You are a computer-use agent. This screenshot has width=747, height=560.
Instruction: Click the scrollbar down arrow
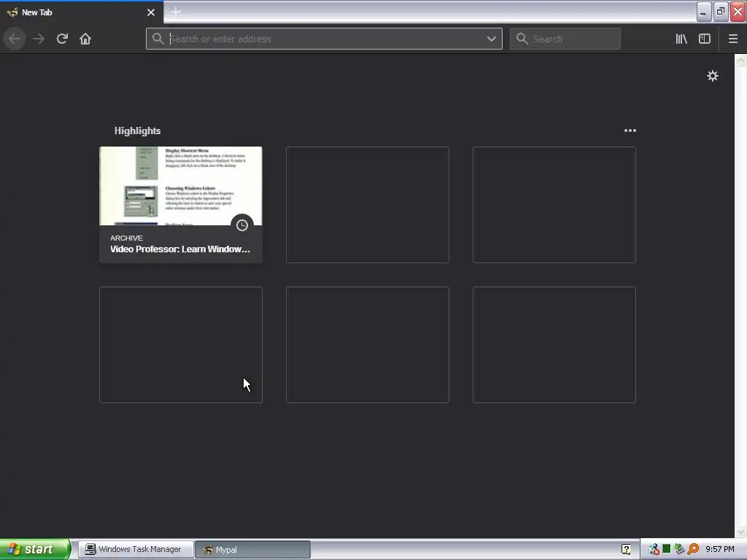(740, 532)
